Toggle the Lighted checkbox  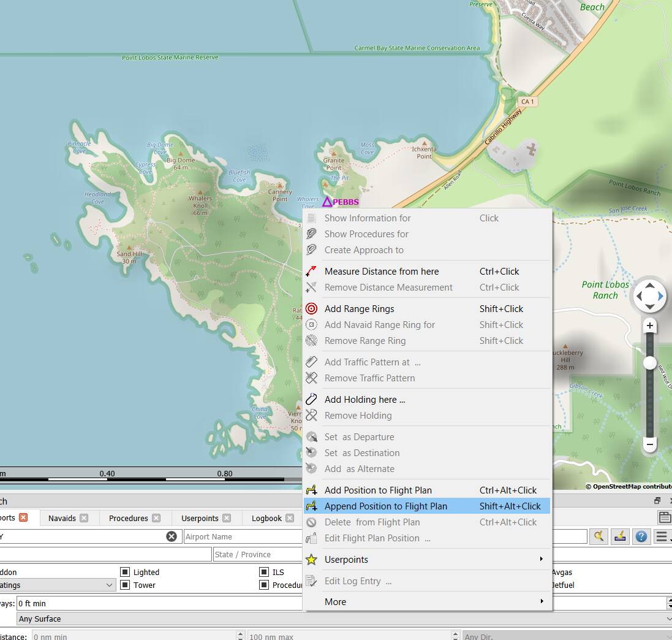point(125,572)
